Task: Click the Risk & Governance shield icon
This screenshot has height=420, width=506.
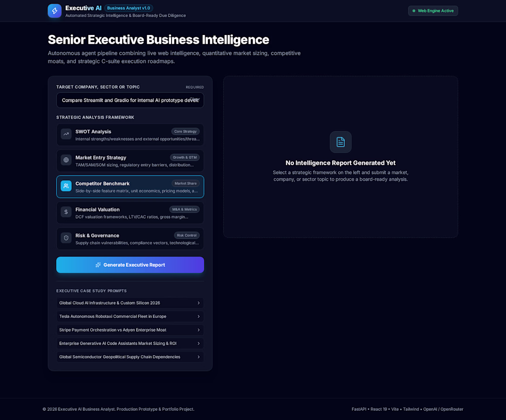Action: tap(66, 238)
